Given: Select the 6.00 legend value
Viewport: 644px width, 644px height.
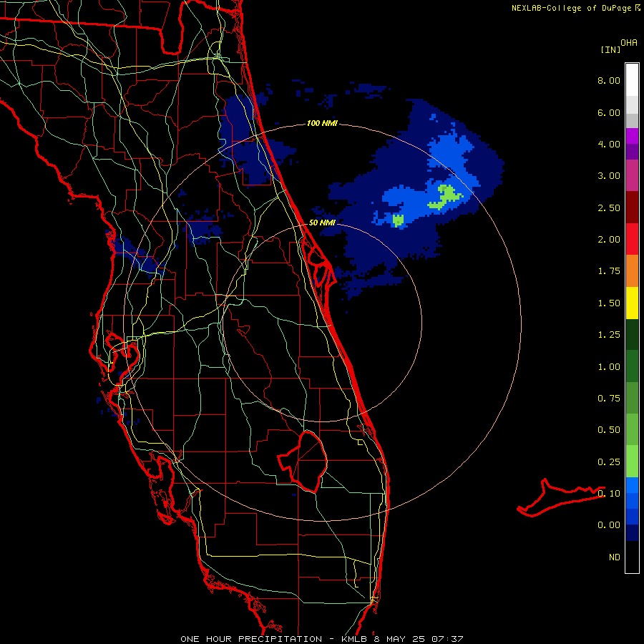Looking at the screenshot, I should pos(609,112).
